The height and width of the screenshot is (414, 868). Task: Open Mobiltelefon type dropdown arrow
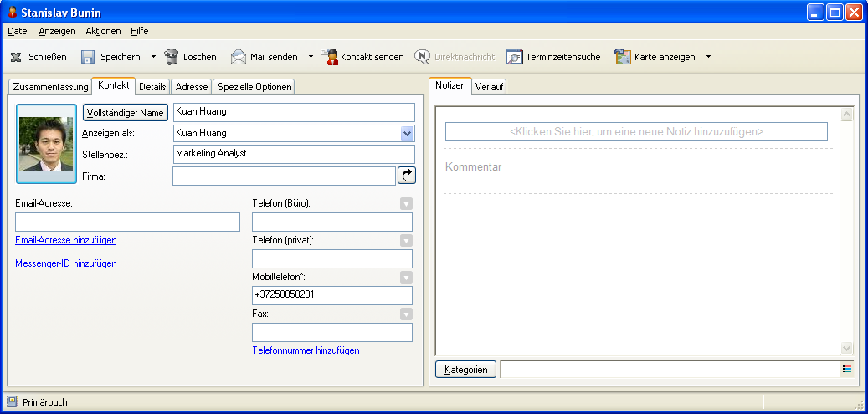pyautogui.click(x=406, y=278)
